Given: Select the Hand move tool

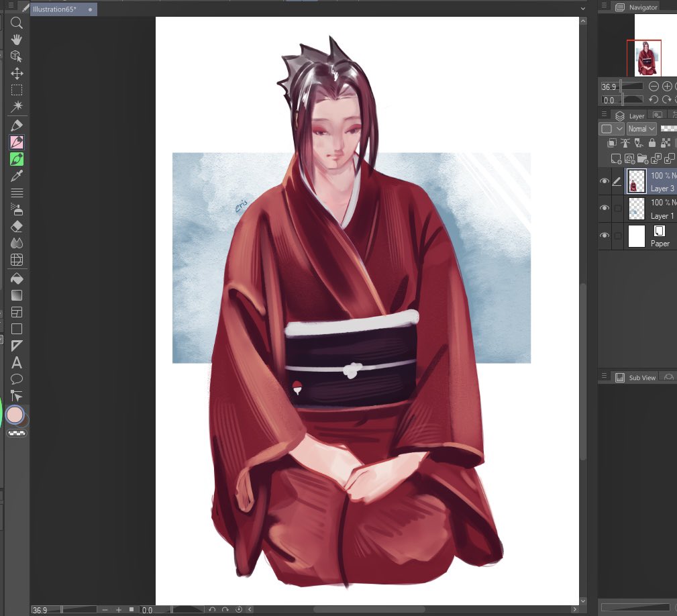Looking at the screenshot, I should 16,40.
